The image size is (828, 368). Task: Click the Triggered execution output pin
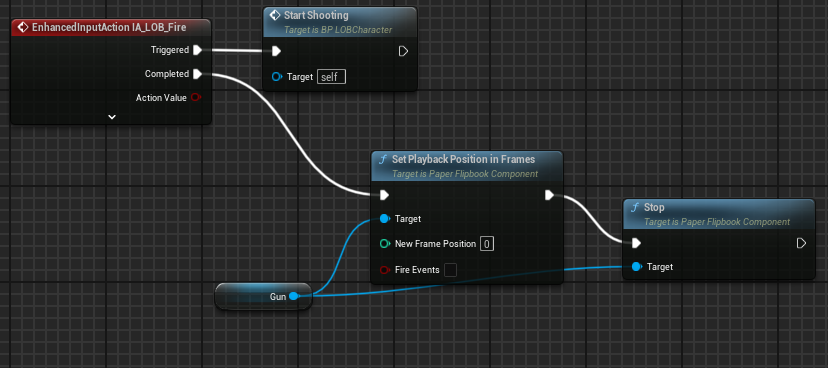coord(197,50)
